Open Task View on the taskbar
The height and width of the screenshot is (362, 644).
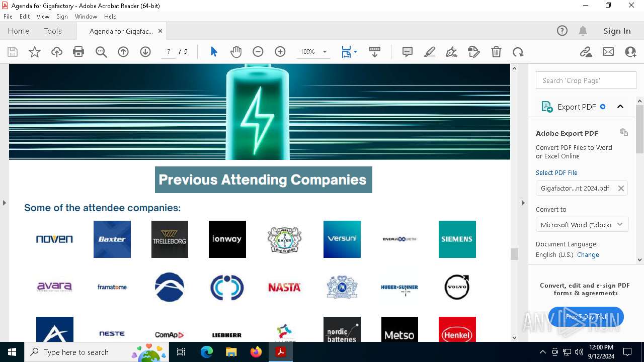pos(182,352)
